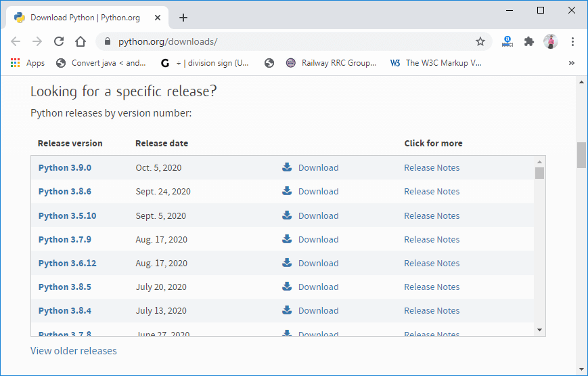Screen dimensions: 588x376
Task: Click the release table scroll down arrow
Action: 540,330
